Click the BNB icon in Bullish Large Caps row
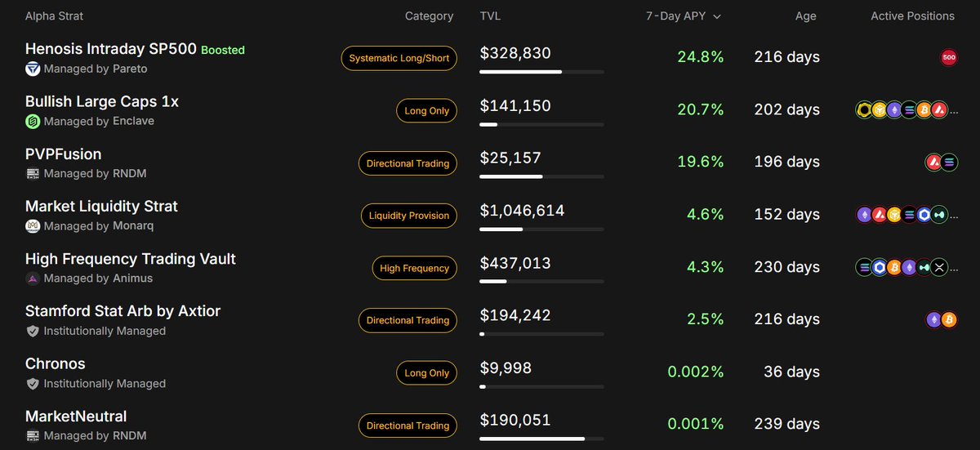 [879, 109]
